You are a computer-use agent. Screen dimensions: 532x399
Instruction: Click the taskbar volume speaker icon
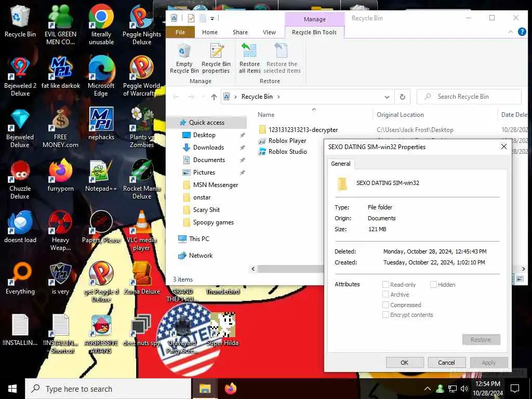(464, 389)
